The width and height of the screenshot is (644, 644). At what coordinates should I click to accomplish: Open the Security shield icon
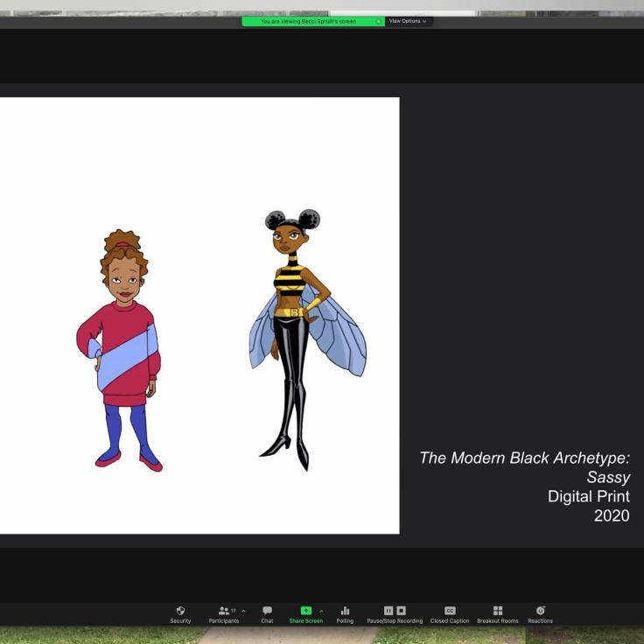(180, 610)
